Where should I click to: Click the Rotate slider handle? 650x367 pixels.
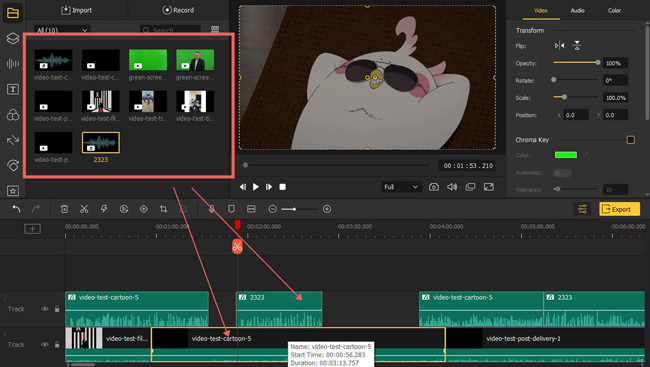554,80
